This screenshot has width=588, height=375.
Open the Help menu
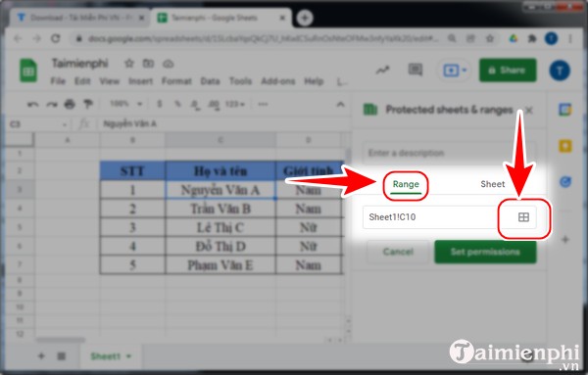pos(314,81)
